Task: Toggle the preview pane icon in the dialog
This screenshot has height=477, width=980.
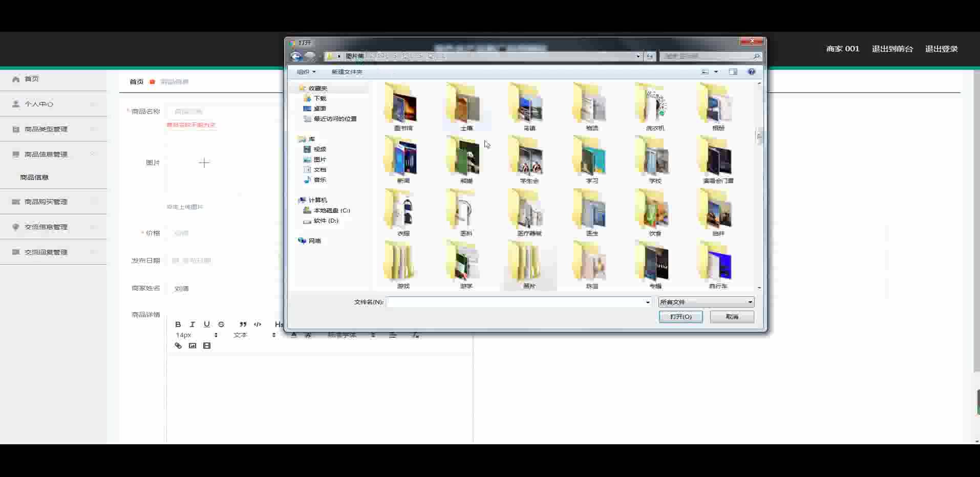Action: point(733,72)
